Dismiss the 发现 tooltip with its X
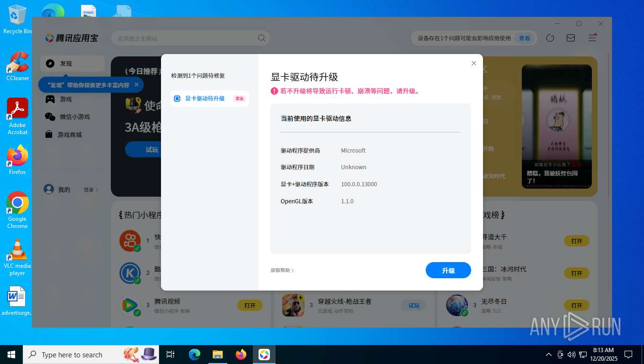Viewport: 644px width, 364px height. (136, 85)
